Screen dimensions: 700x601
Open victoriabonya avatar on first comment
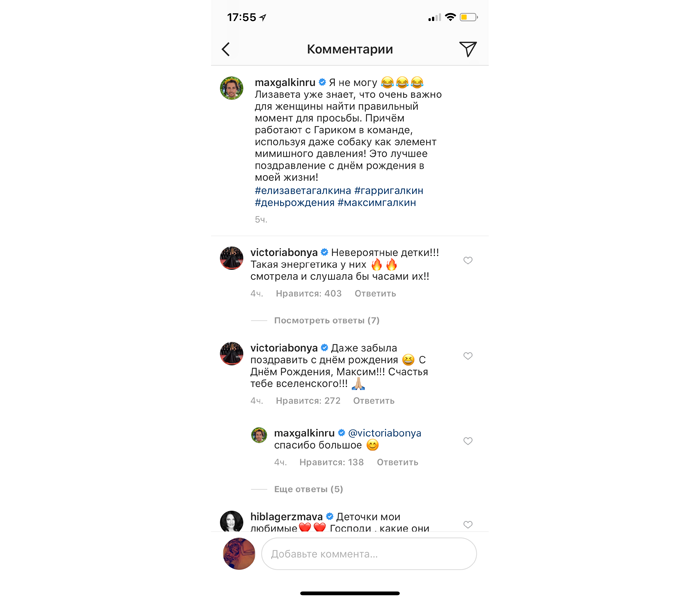tap(232, 258)
